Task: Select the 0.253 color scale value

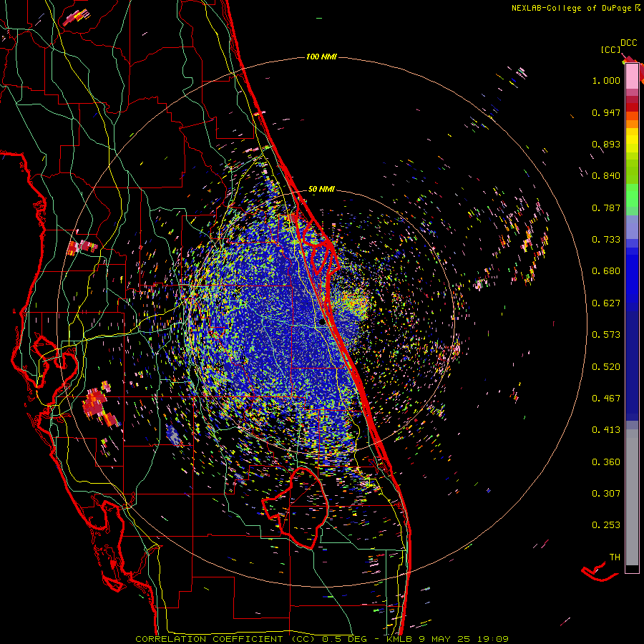Action: [x=606, y=525]
